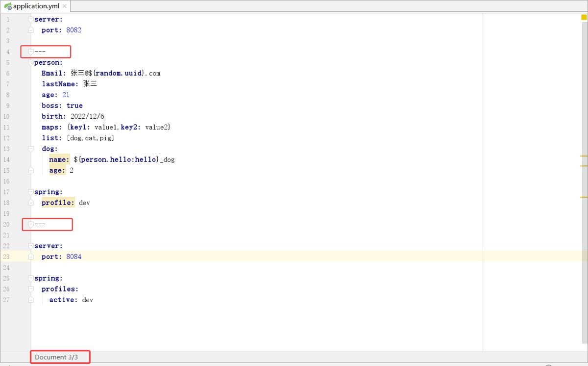This screenshot has width=588, height=366.
Task: Click the 'lastName:' key
Action: [60, 84]
